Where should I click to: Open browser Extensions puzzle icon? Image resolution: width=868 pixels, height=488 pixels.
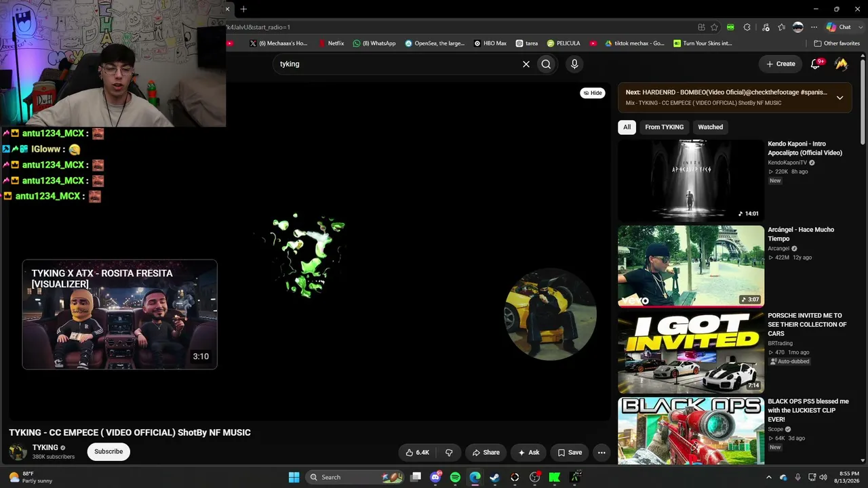coord(747,27)
